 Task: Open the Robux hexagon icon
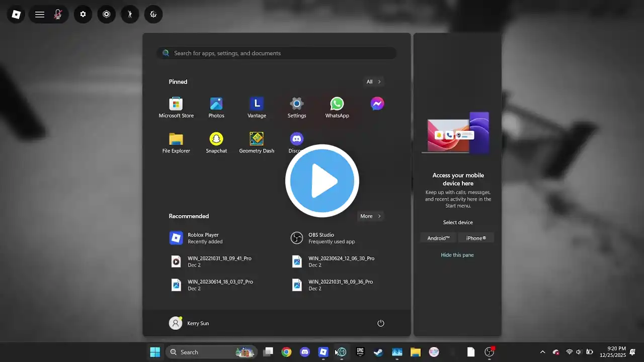(x=106, y=15)
